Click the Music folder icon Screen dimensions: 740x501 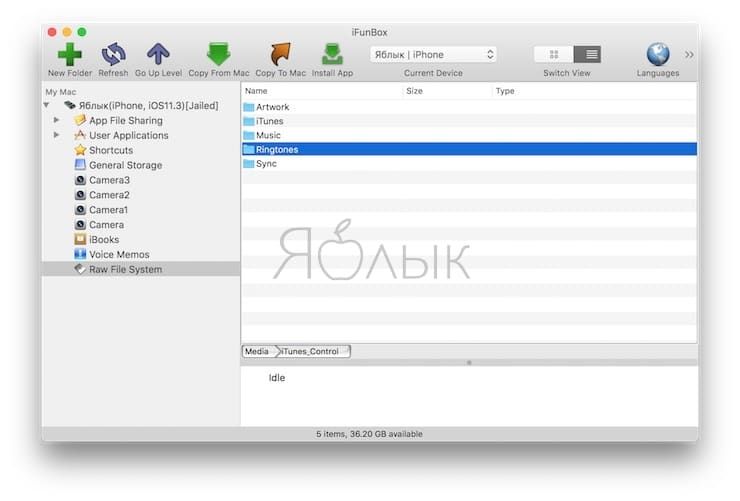point(249,135)
